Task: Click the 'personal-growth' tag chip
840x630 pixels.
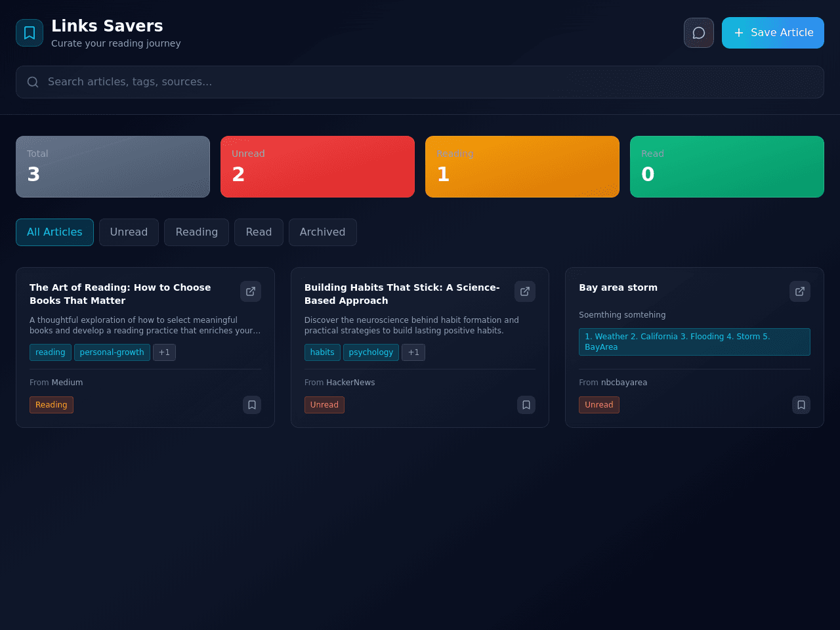Action: 112,352
